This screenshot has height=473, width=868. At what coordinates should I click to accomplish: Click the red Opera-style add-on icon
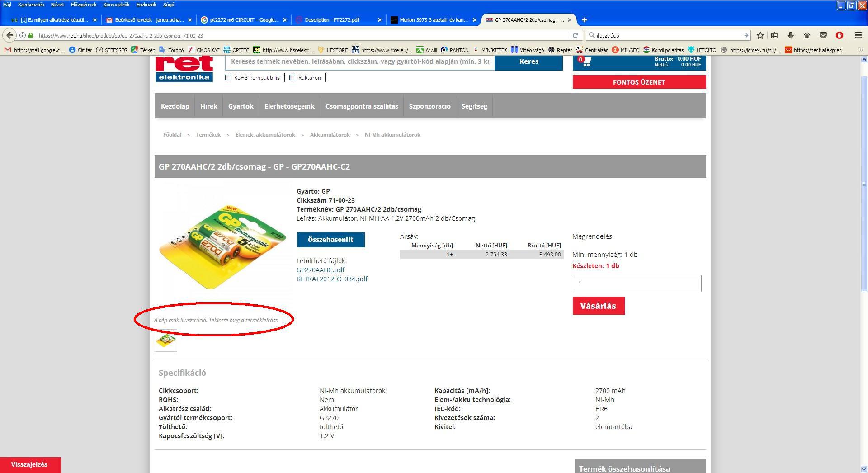pos(840,35)
